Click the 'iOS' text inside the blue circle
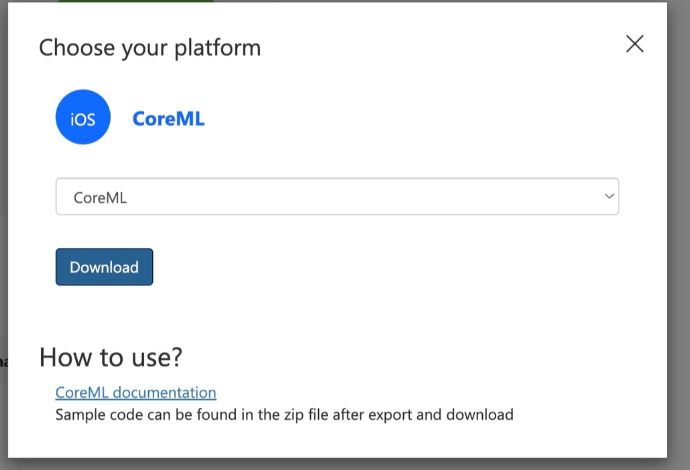Image resolution: width=690 pixels, height=470 pixels. pyautogui.click(x=83, y=119)
